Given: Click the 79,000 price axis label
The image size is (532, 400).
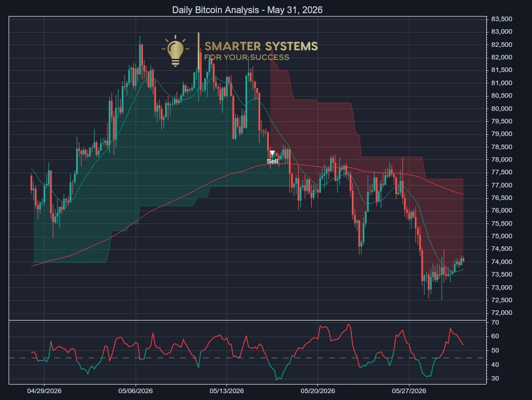Looking at the screenshot, I should pyautogui.click(x=502, y=134).
